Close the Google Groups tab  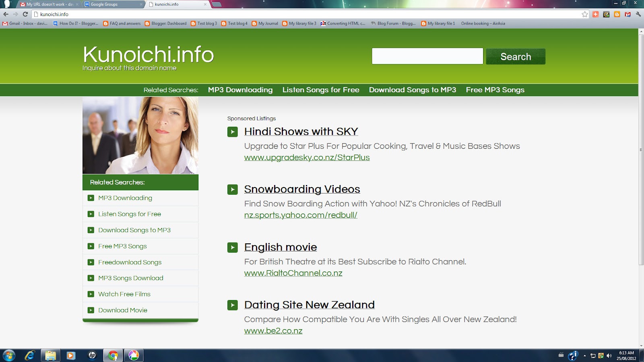tap(141, 4)
